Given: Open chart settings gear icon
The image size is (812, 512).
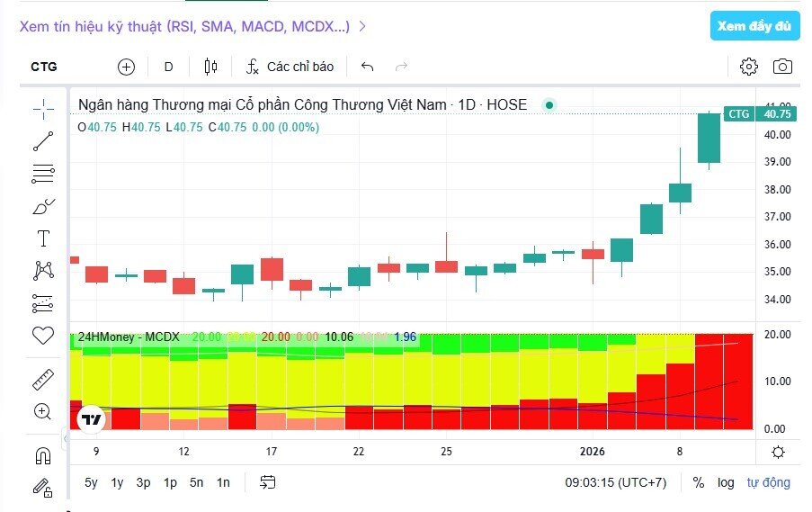Looking at the screenshot, I should 749,67.
